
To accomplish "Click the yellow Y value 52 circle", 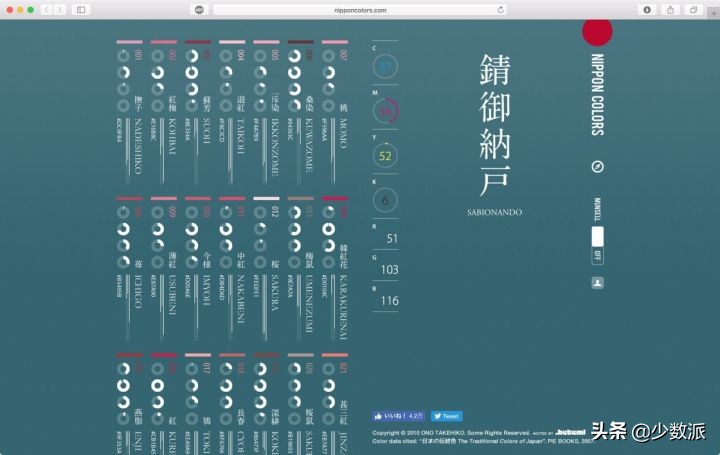I will tap(385, 156).
